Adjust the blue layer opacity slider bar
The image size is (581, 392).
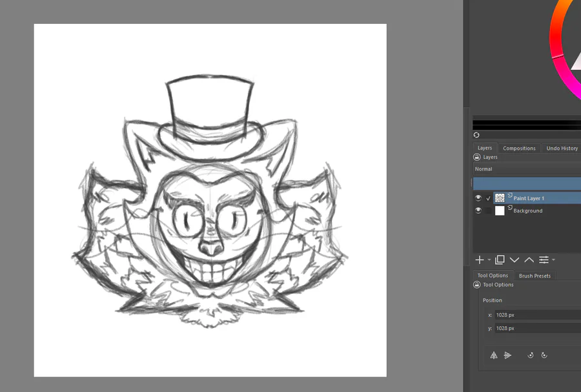pyautogui.click(x=527, y=183)
